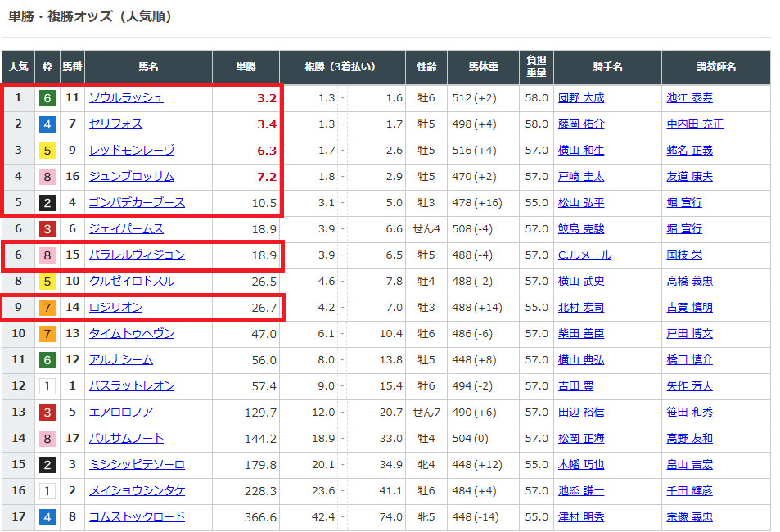Click horse link ロジリオン

click(115, 307)
